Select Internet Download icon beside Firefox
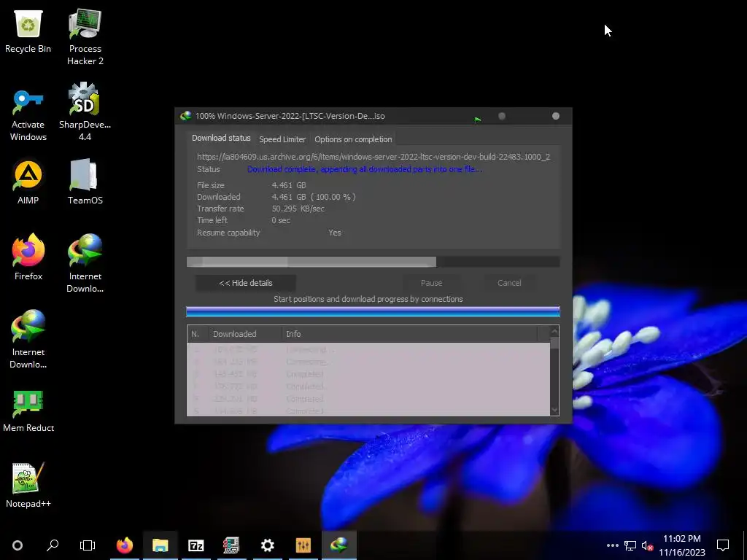The height and width of the screenshot is (560, 747). 85,262
